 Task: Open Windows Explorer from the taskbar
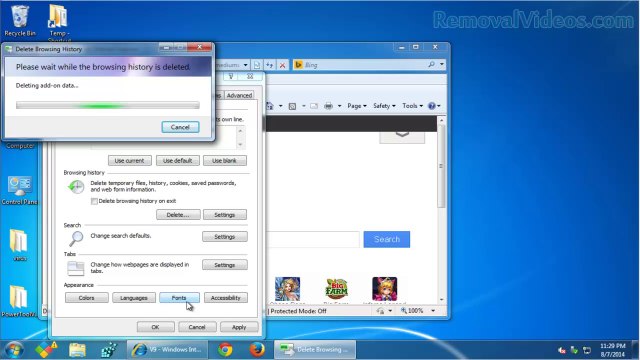click(x=77, y=350)
